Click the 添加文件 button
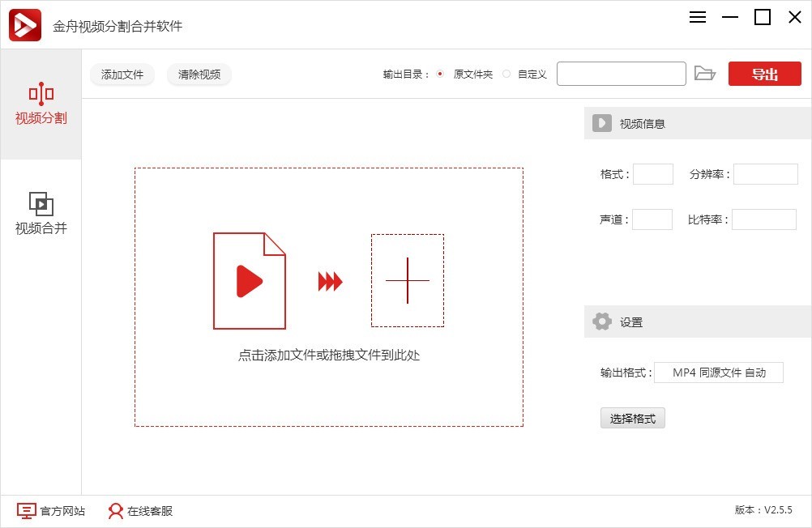The height and width of the screenshot is (528, 812). pos(122,74)
